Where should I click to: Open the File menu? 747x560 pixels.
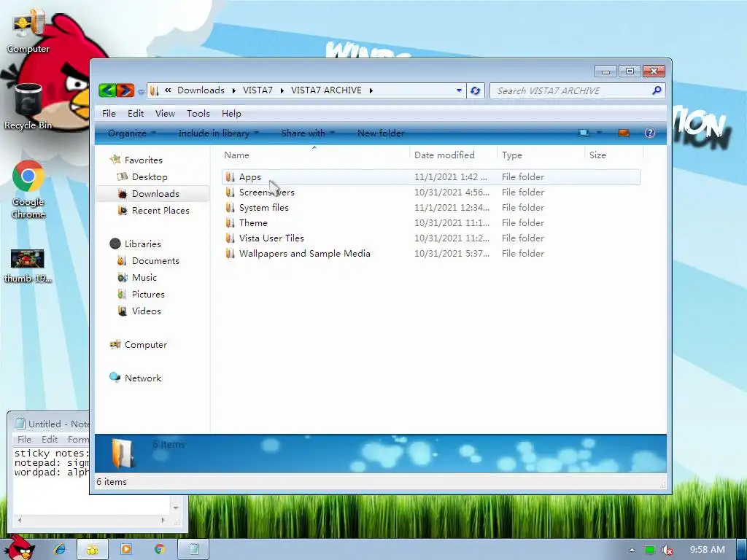[109, 113]
